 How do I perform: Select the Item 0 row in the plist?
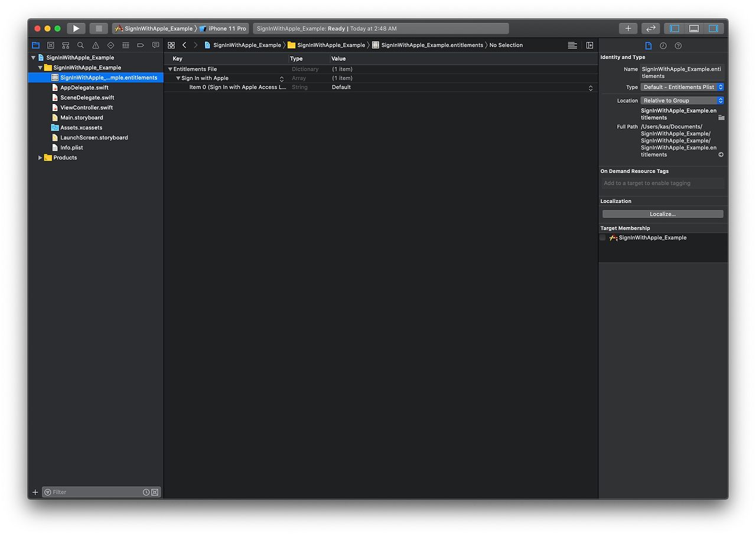point(381,87)
